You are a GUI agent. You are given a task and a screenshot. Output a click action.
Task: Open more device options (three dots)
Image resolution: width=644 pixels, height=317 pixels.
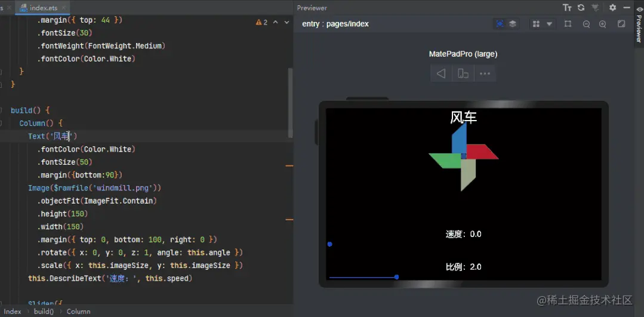(x=485, y=73)
